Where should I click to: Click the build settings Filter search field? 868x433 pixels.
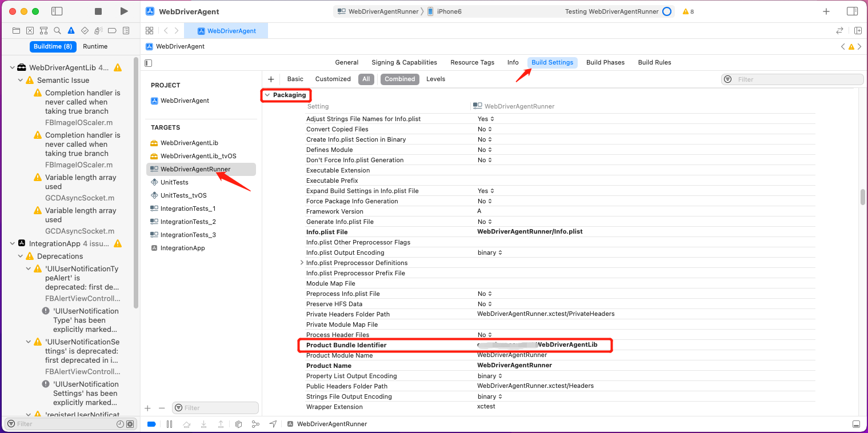tap(793, 79)
